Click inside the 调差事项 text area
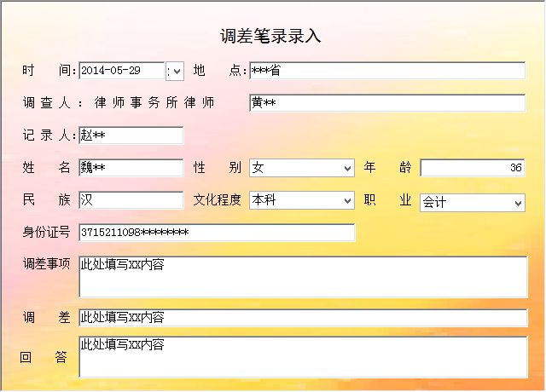Image resolution: width=546 pixels, height=392 pixels. click(x=303, y=277)
